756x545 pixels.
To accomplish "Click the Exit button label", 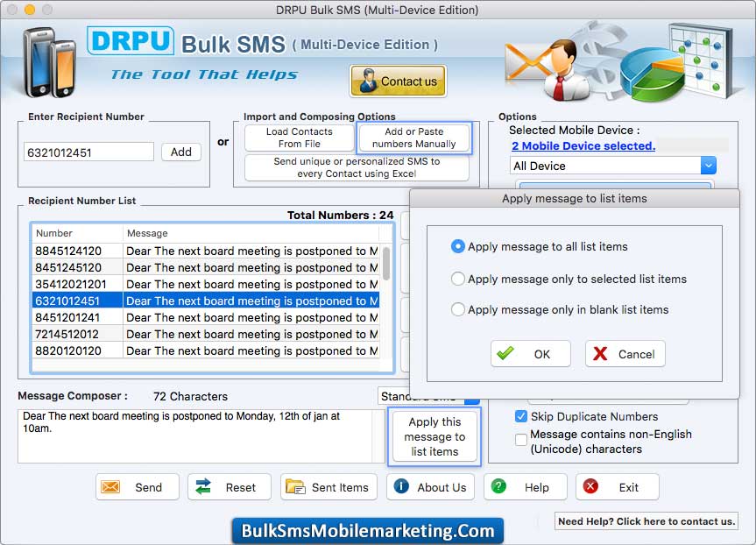I will 629,487.
